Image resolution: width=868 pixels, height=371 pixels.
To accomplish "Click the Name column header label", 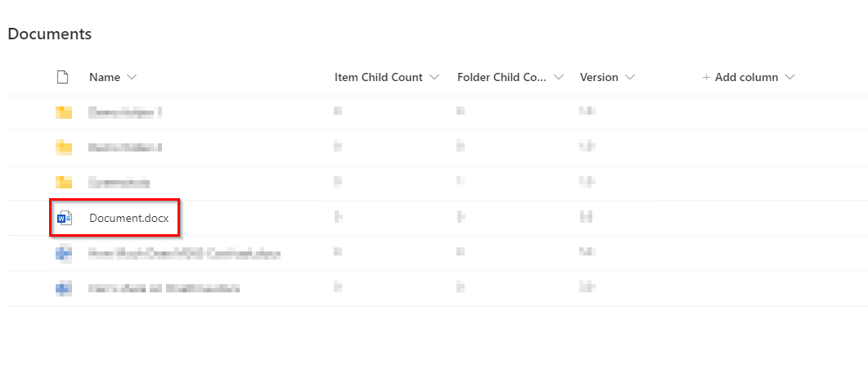I will click(x=104, y=77).
